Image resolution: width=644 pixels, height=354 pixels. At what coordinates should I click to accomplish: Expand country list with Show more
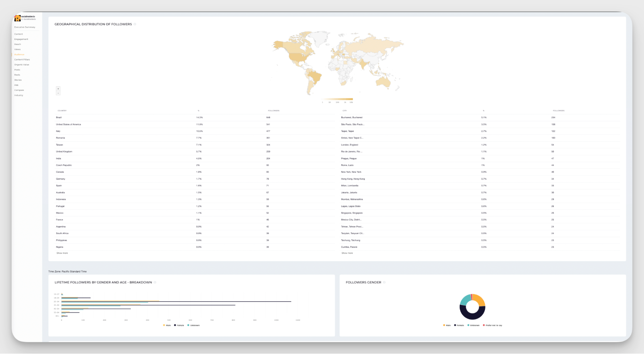tap(62, 253)
